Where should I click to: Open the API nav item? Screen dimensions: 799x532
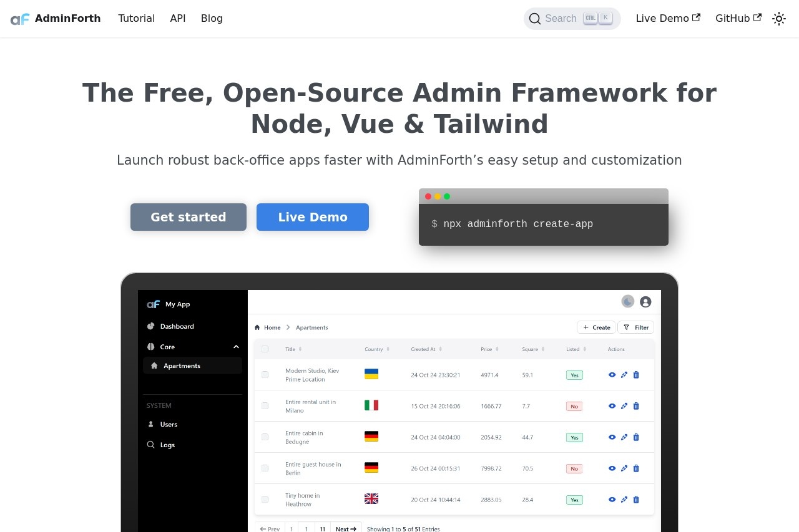tap(178, 19)
